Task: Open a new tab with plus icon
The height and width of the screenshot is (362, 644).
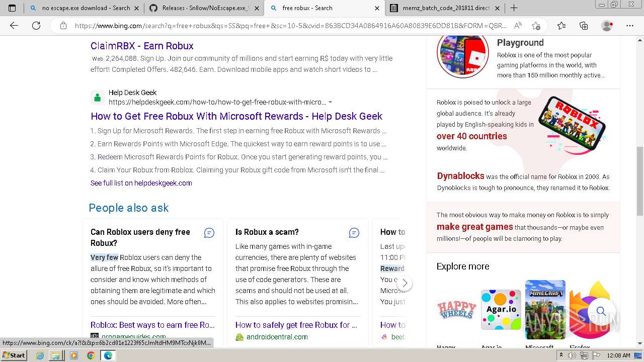Action: pos(514,8)
